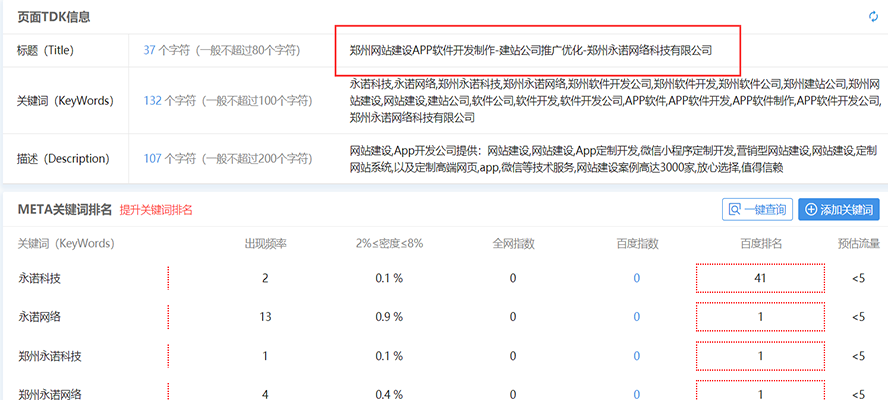The image size is (888, 400).
Task: Click the 107 description character count
Action: (152, 159)
